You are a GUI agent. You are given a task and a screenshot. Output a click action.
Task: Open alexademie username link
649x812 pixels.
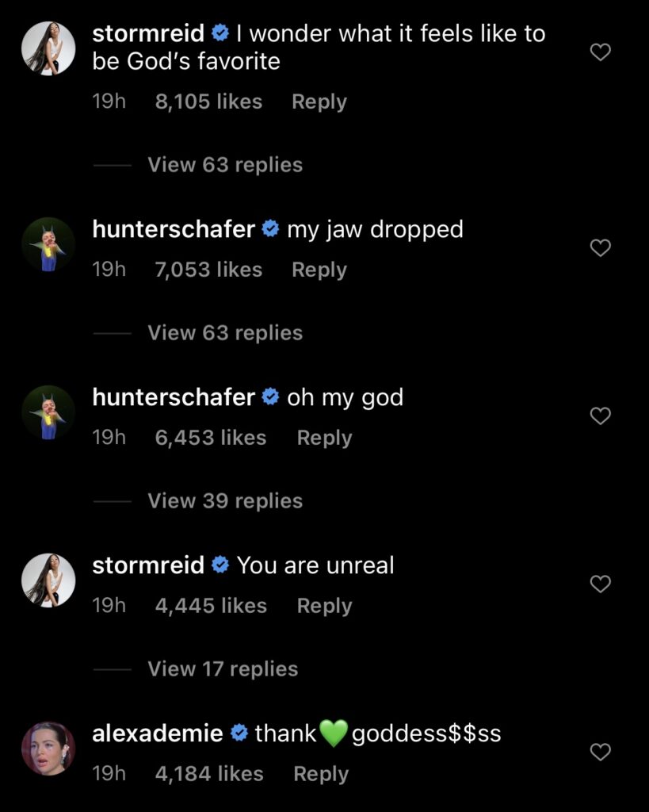click(x=158, y=733)
